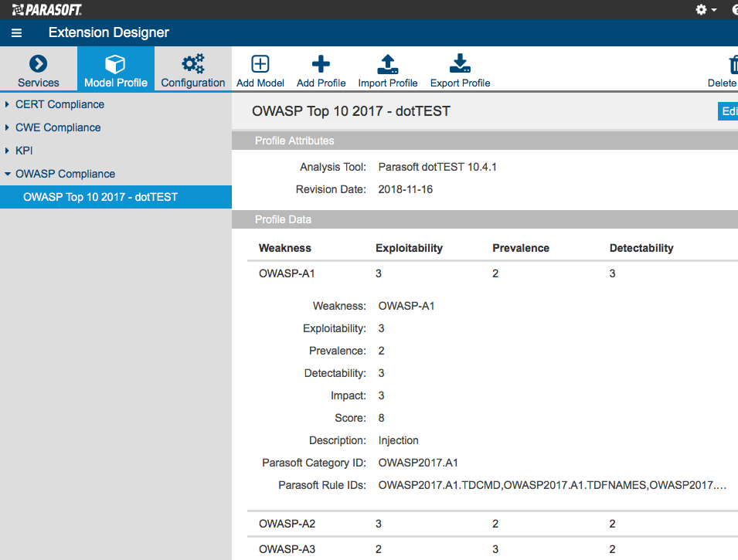738x560 pixels.
Task: Click the Prevalence column header
Action: coord(521,248)
